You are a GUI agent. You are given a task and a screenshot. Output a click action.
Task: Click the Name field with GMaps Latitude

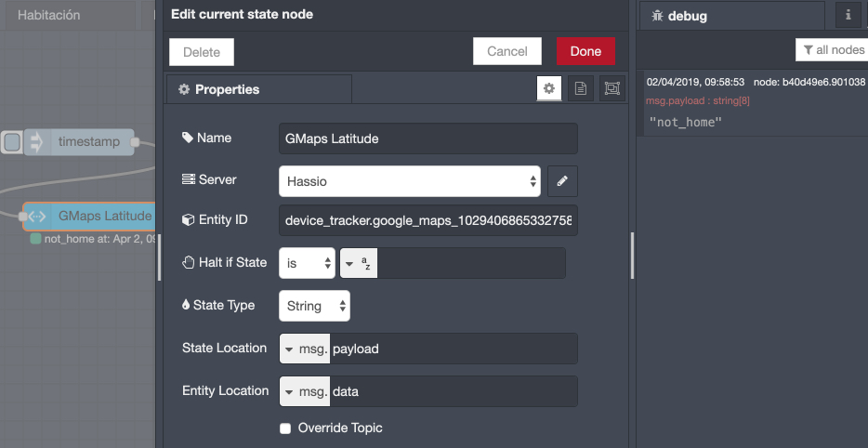pos(427,138)
